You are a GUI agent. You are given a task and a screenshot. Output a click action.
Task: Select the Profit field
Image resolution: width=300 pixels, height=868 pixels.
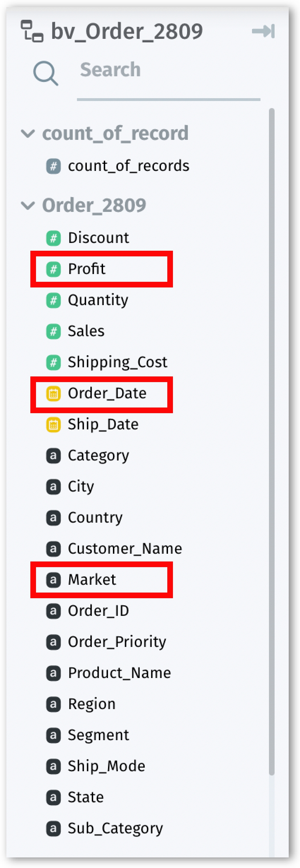(x=87, y=269)
